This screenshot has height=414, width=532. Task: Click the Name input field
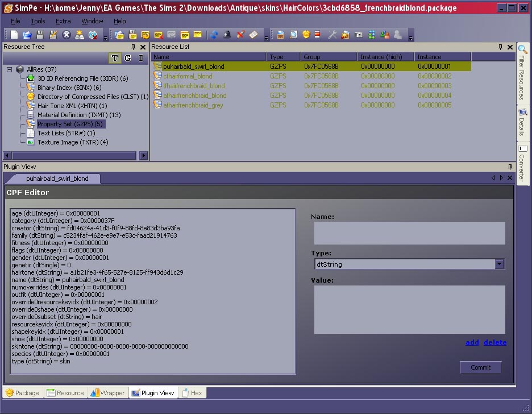click(409, 233)
